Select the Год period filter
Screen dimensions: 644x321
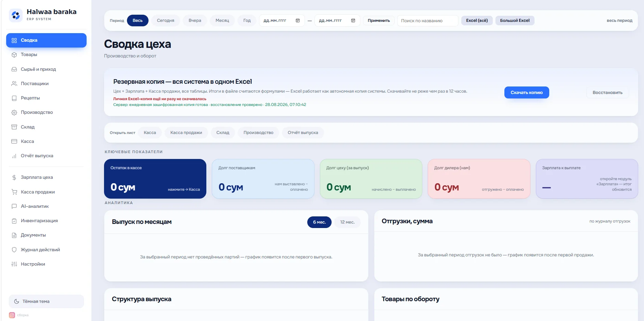(x=247, y=21)
